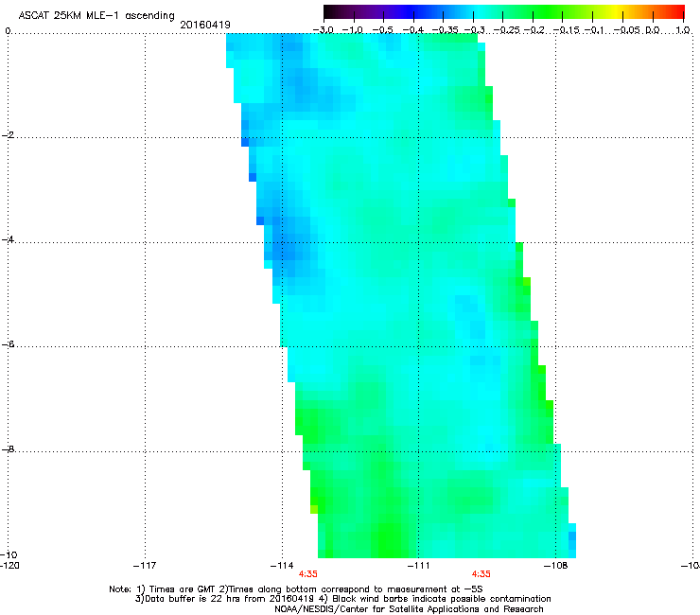Screen dimensions: 700x615
Task: Select the -0.1 color scale label
Action: click(x=594, y=30)
